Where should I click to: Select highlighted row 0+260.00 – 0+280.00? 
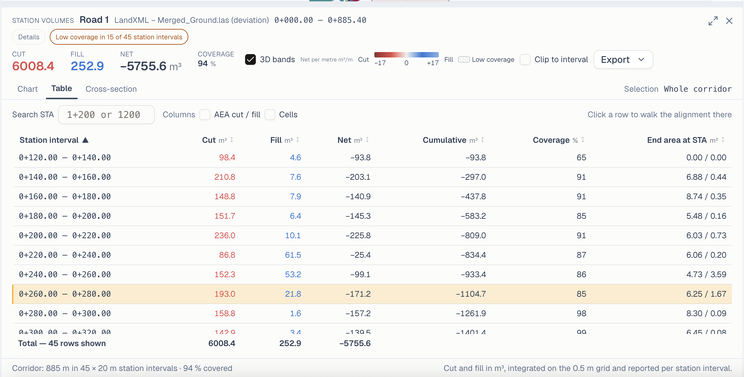point(372,294)
